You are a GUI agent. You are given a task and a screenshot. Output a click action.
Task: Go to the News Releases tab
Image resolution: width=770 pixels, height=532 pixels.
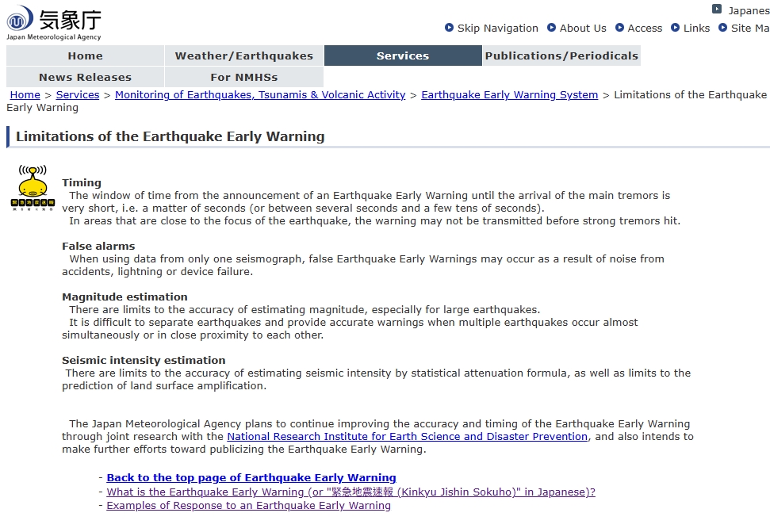point(85,77)
